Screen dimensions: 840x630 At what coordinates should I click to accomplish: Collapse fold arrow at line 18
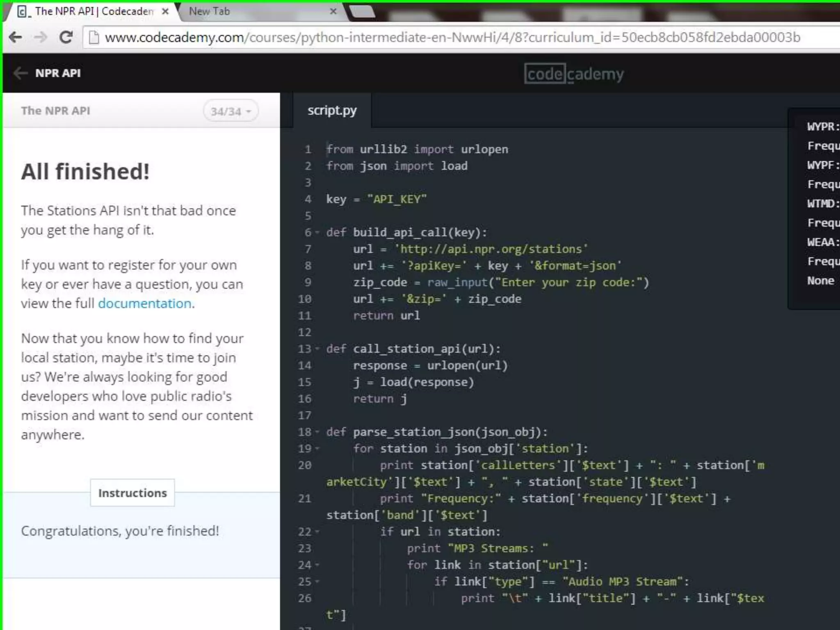coord(317,432)
